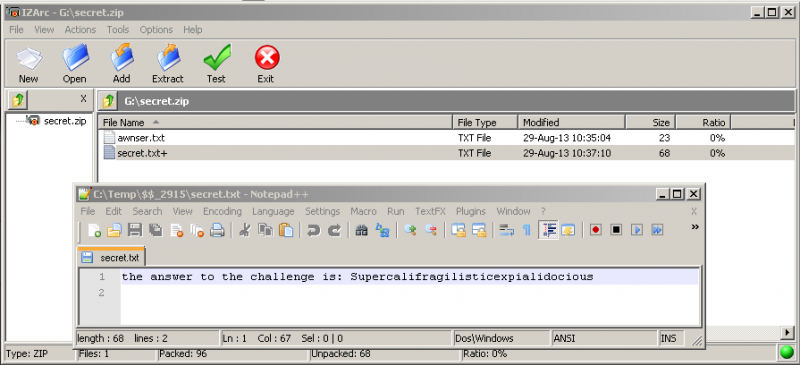The width and height of the screenshot is (800, 365).
Task: Click the Notepad++ print icon
Action: point(217,230)
